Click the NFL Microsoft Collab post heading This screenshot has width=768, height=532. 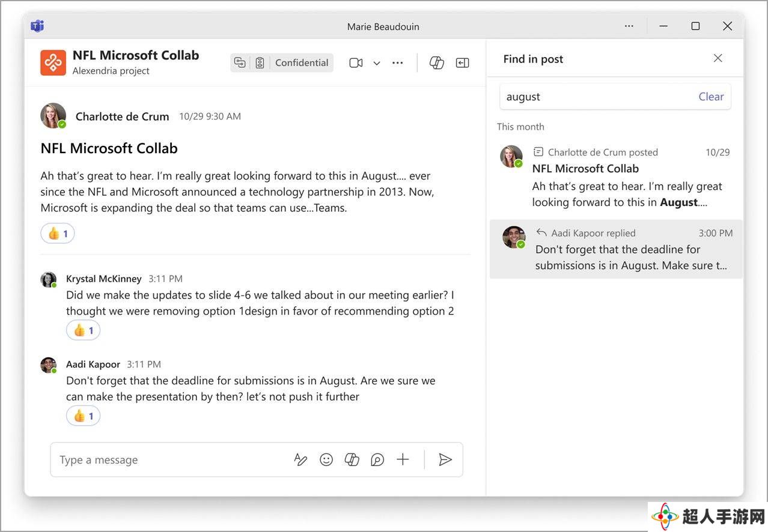point(109,148)
